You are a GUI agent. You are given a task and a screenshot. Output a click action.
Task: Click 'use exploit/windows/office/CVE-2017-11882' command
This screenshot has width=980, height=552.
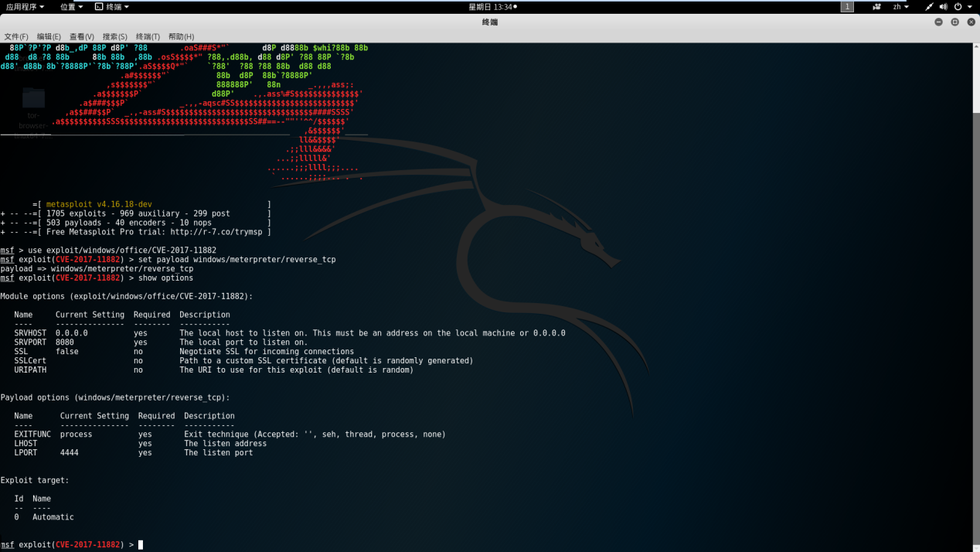122,250
